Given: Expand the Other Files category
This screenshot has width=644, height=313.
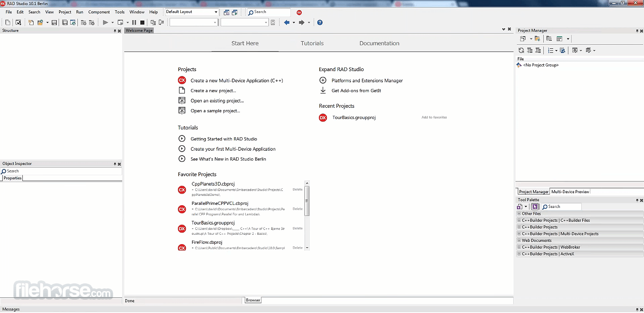Looking at the screenshot, I should click(x=519, y=214).
